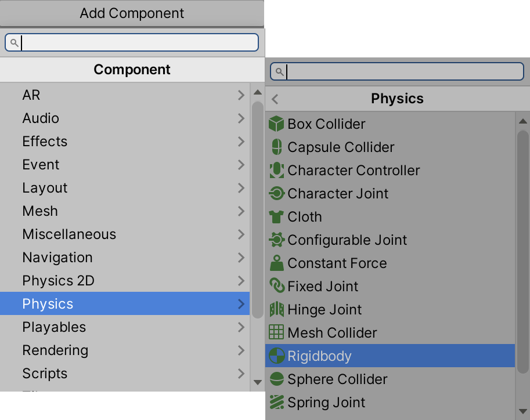Click the Box Collider cube icon
This screenshot has width=530, height=420.
(x=277, y=124)
